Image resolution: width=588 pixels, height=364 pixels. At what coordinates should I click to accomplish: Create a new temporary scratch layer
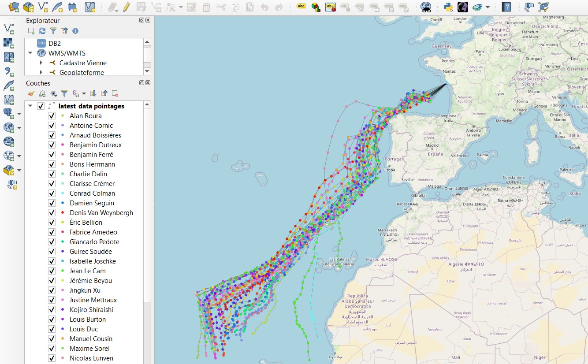click(x=72, y=7)
